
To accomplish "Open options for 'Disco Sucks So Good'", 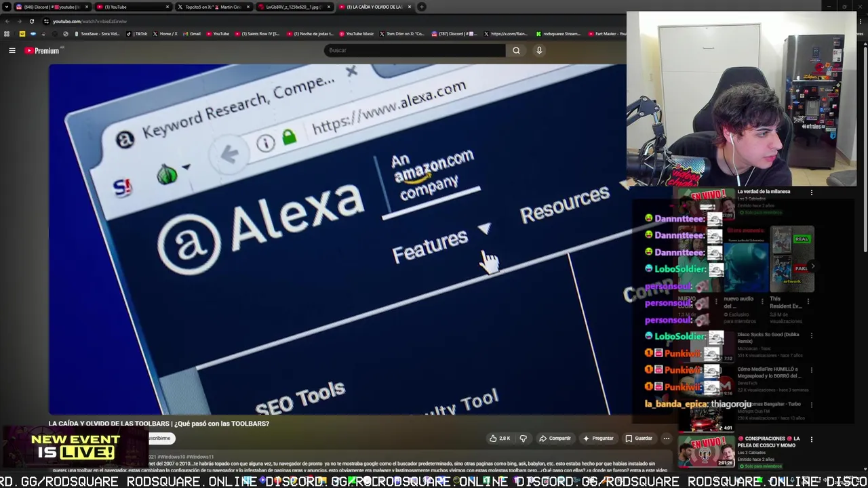I will coord(811,335).
